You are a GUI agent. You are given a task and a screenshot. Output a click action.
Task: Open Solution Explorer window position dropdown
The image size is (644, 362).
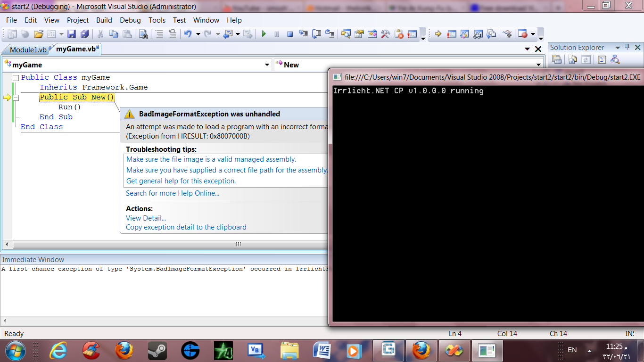click(617, 48)
